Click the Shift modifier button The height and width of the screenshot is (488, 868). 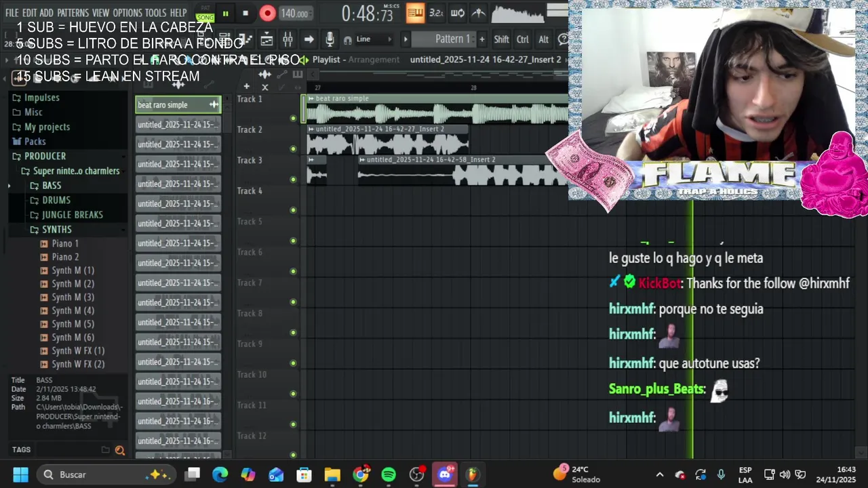501,39
